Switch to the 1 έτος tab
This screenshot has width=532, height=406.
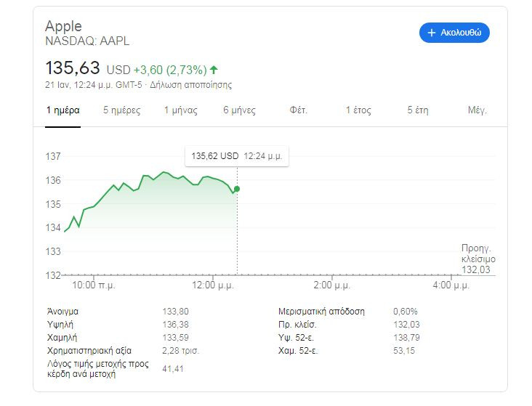tap(358, 110)
